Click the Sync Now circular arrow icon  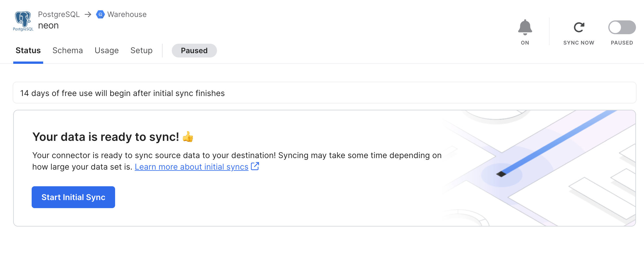579,27
